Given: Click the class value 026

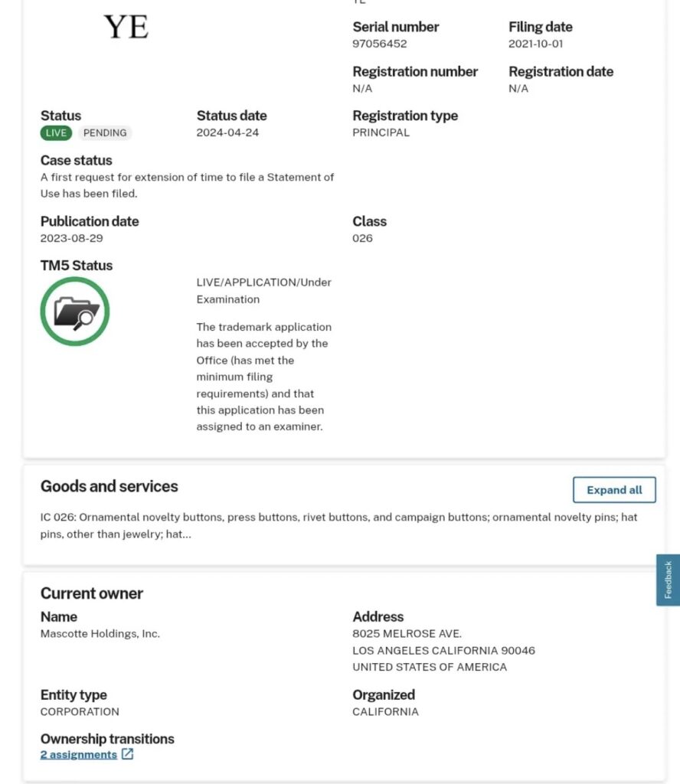Looking at the screenshot, I should click(x=362, y=239).
